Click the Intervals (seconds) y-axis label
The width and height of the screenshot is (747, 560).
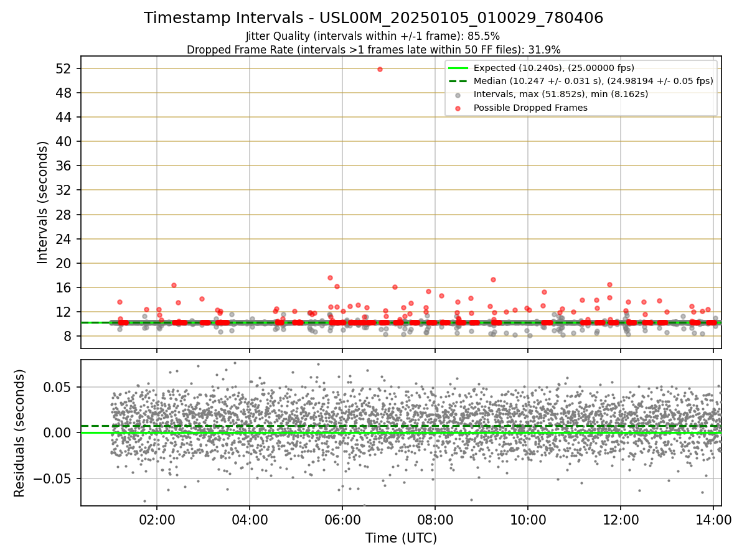click(x=42, y=202)
